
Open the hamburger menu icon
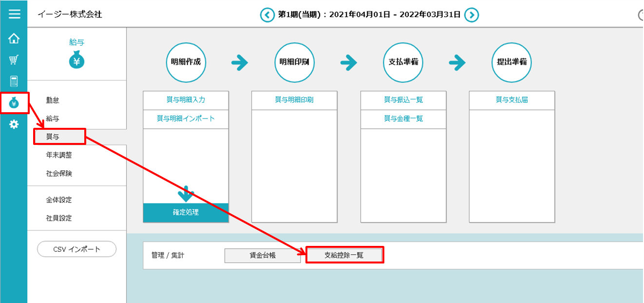pos(14,14)
